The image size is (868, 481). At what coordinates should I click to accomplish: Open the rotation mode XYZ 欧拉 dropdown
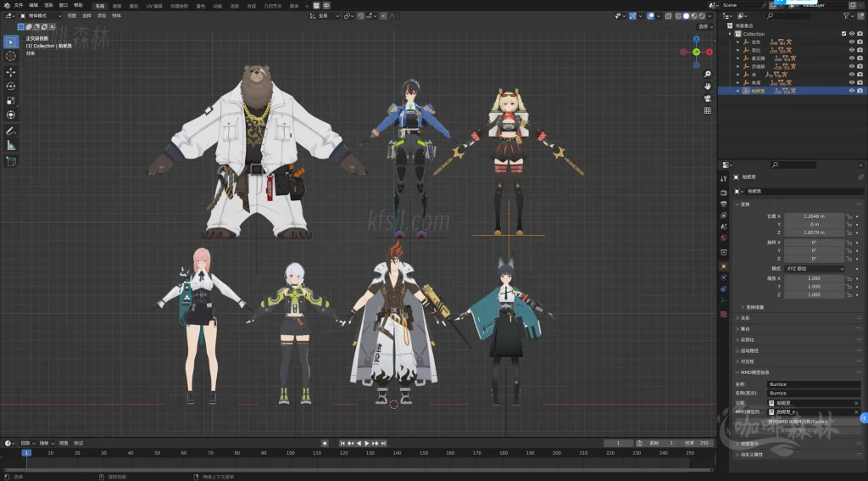(x=814, y=269)
